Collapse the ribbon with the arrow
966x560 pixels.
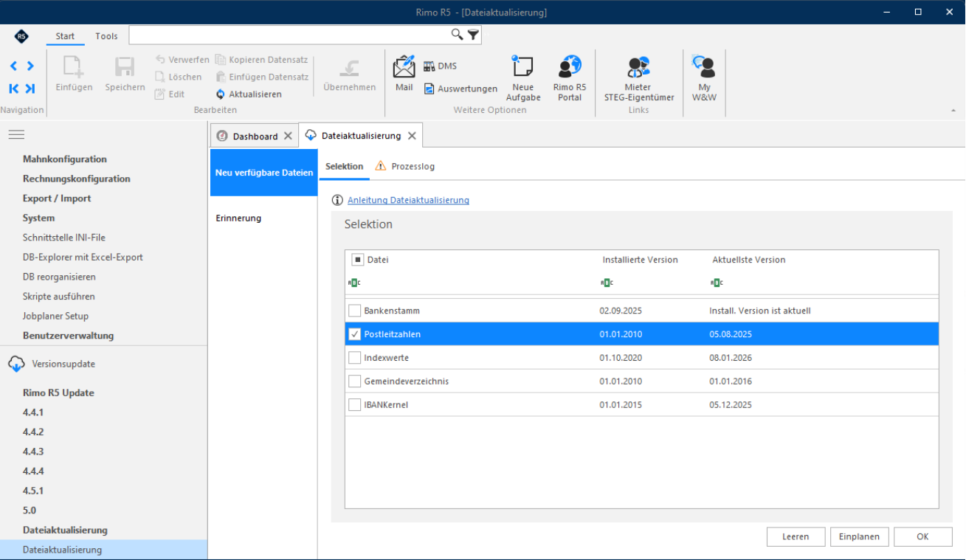click(953, 110)
